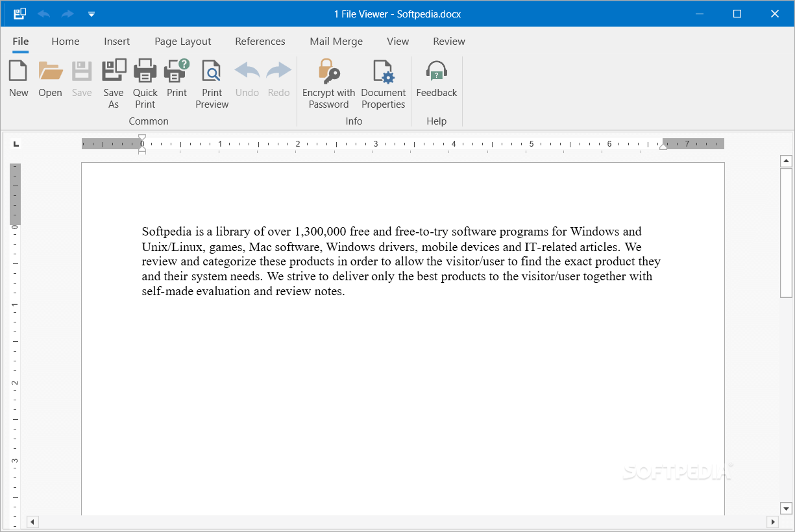The height and width of the screenshot is (532, 795).
Task: Undo from the title bar quick access
Action: pyautogui.click(x=44, y=14)
